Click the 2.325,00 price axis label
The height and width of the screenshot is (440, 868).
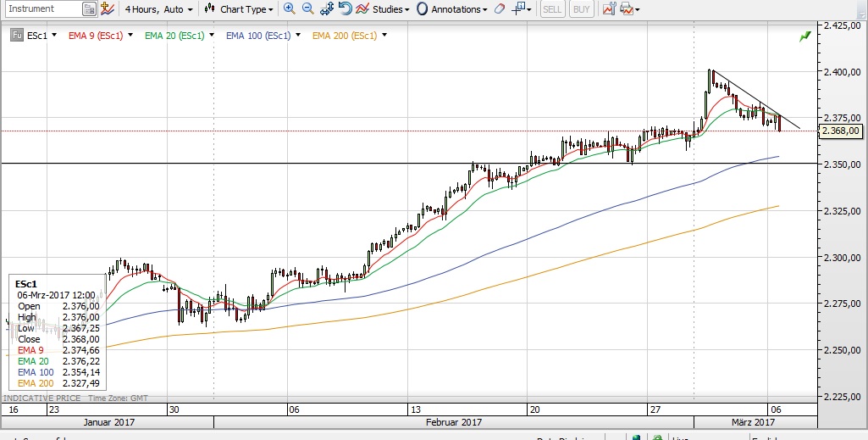click(x=842, y=211)
